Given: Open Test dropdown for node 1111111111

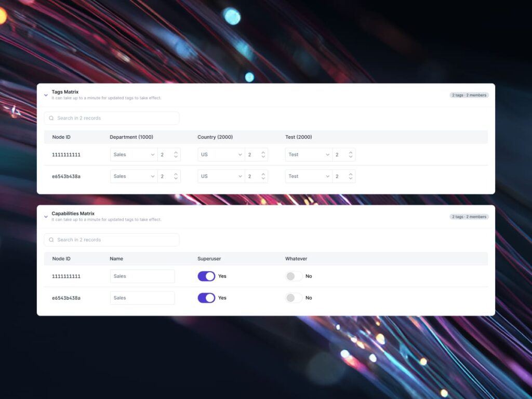Looking at the screenshot, I should tap(309, 155).
